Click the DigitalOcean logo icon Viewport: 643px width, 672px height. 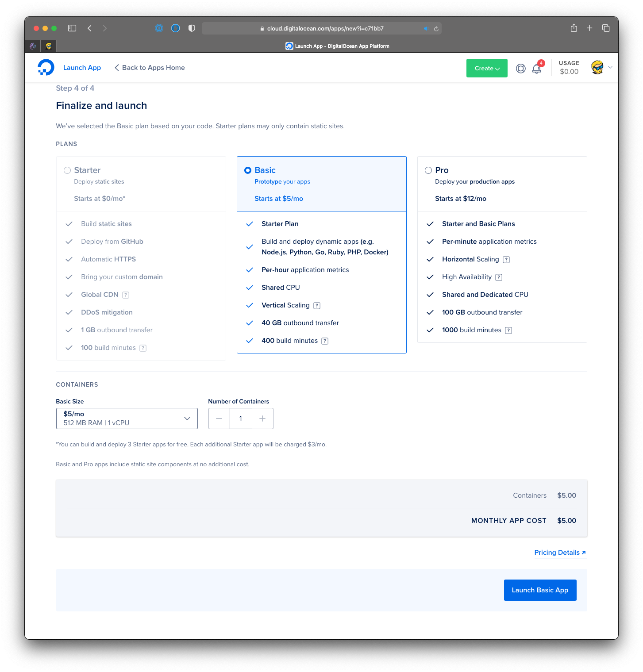click(46, 68)
